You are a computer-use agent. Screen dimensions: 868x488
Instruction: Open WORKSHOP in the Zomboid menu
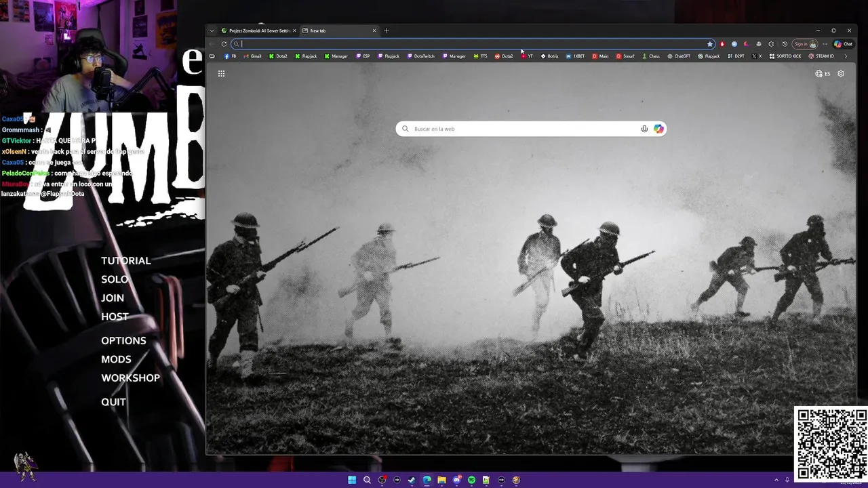pos(131,378)
